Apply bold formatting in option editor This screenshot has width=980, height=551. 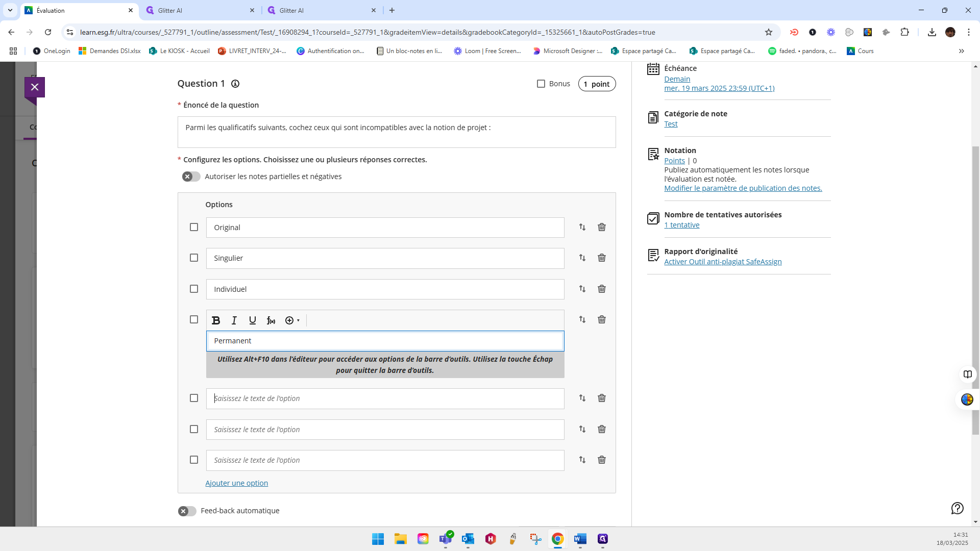click(216, 320)
